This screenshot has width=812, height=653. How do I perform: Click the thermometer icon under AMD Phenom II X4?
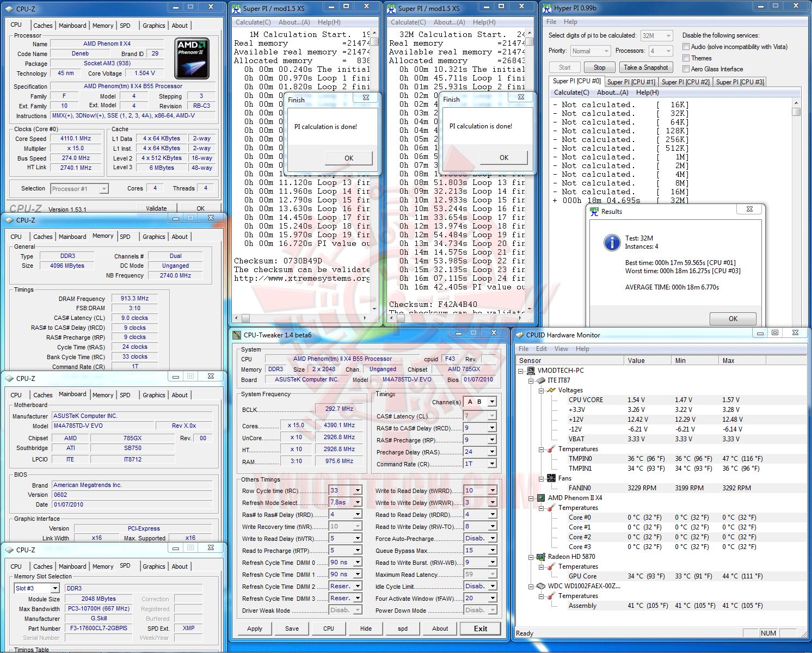(551, 508)
